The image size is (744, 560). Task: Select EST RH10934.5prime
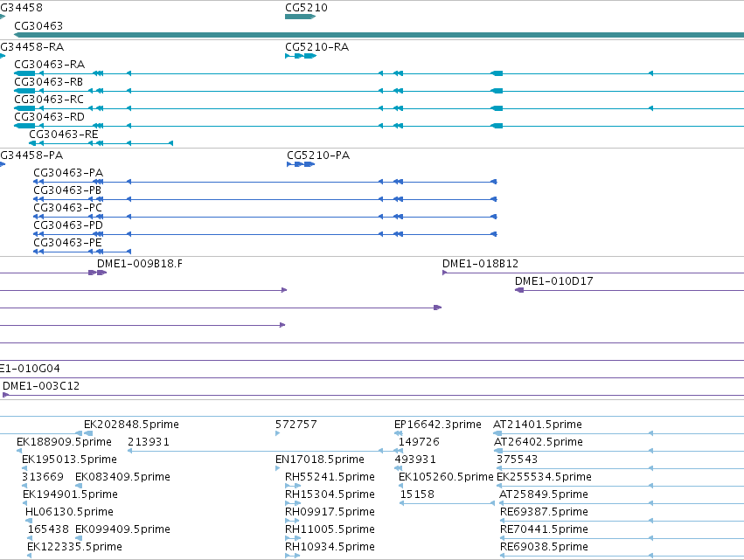coord(330,547)
